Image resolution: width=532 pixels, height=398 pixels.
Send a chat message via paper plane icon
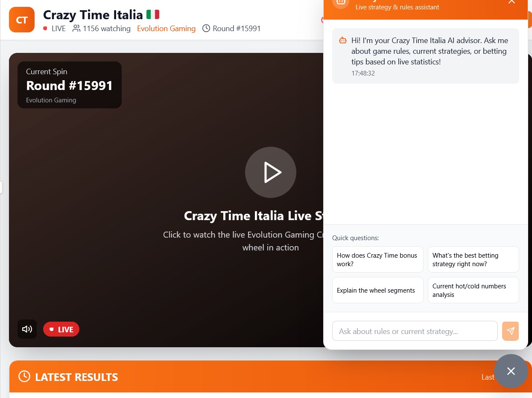coord(510,331)
